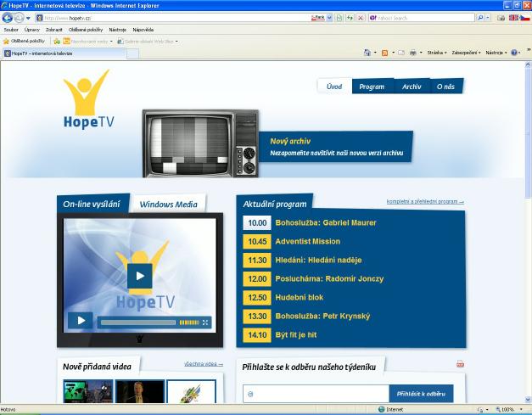Select the HopeTV browser tab

tap(64, 53)
